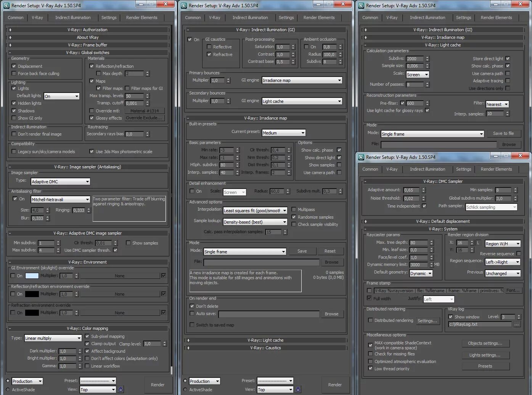Viewport: 532px width, 395px height.
Task: Expand the V-Ray:: Frame buffer rollout
Action: point(88,45)
